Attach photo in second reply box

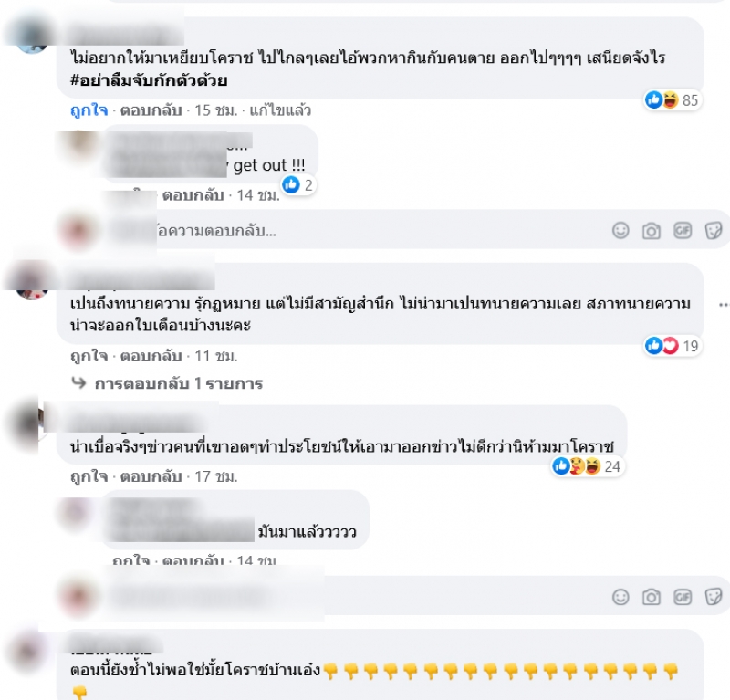click(x=652, y=597)
